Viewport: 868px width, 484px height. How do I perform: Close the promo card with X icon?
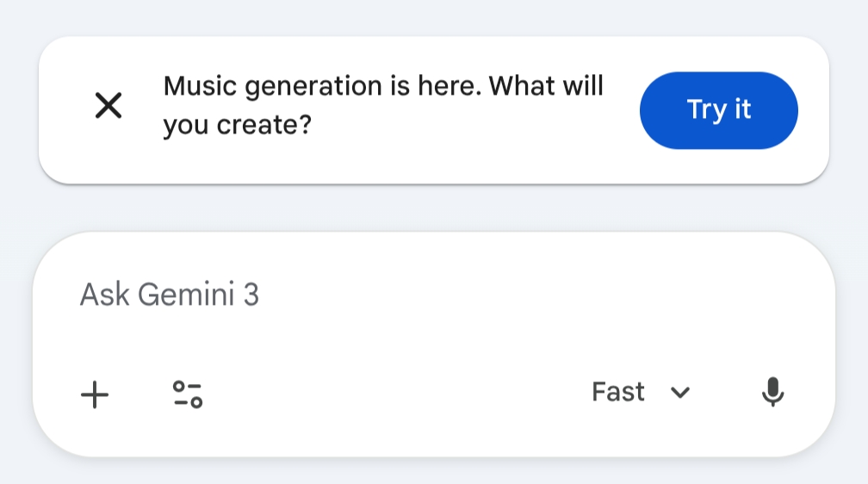tap(108, 107)
